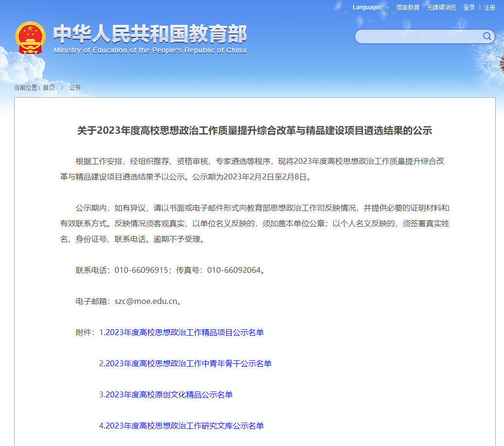Click 注册 to register an account
The height and width of the screenshot is (446, 504).
(x=489, y=7)
